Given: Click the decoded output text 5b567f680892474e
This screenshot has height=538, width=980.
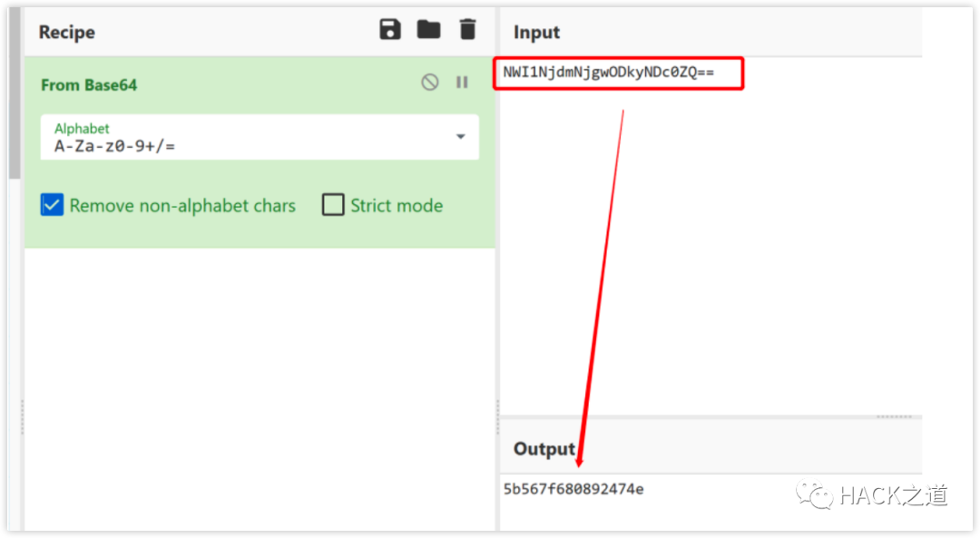Looking at the screenshot, I should [573, 490].
